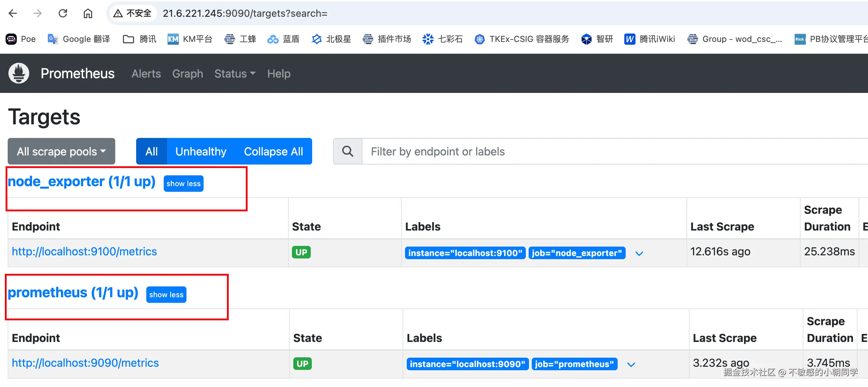Click the browser reload icon
This screenshot has width=868, height=387.
[63, 13]
